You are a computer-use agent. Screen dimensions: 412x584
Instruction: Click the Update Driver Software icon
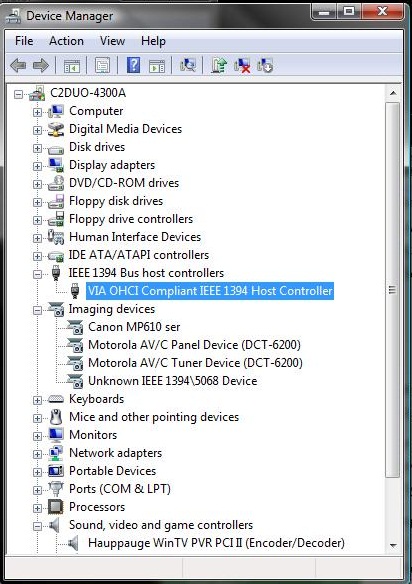click(219, 66)
